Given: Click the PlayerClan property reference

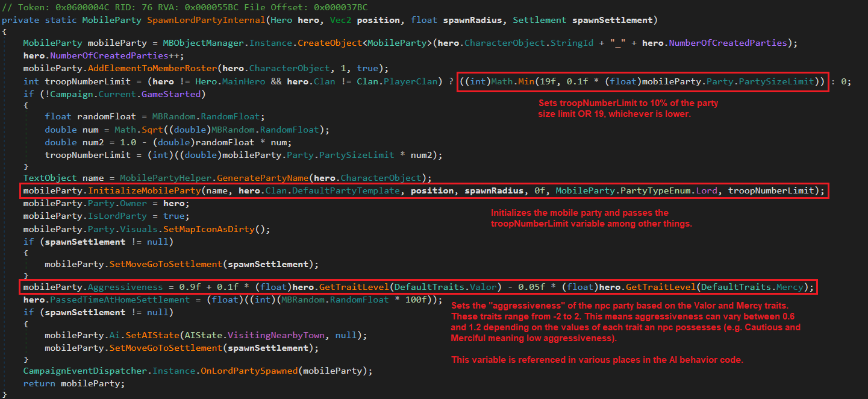Looking at the screenshot, I should [x=411, y=81].
